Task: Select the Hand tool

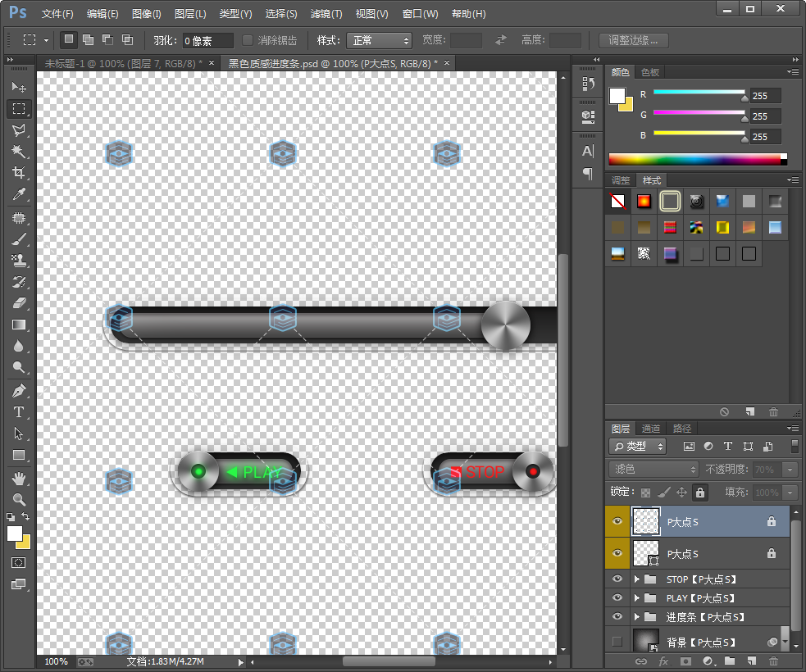Action: (x=19, y=478)
